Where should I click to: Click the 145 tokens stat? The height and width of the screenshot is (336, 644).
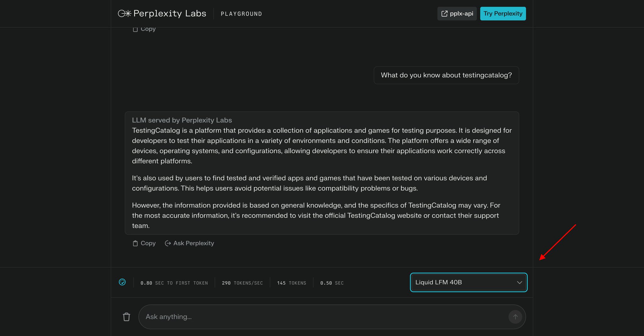(x=291, y=283)
